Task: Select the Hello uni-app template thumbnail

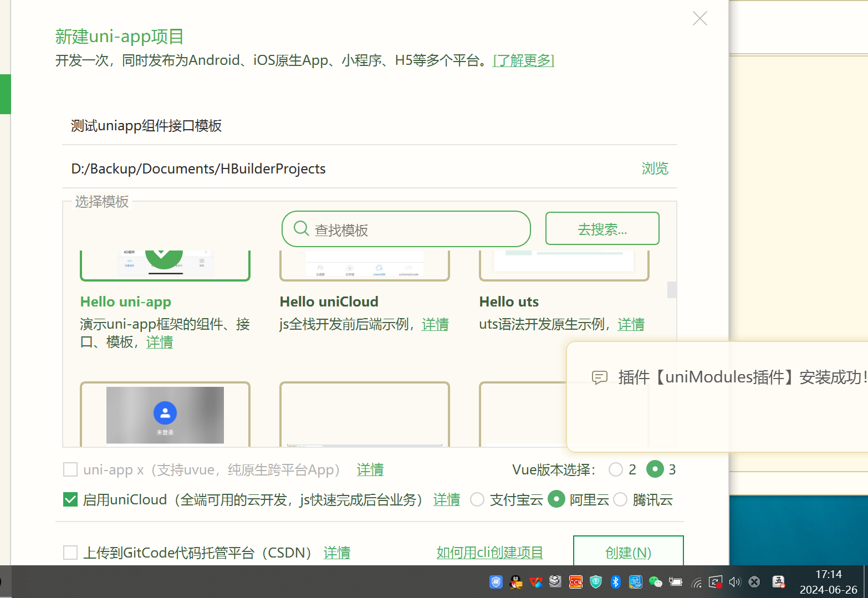Action: pos(165,265)
